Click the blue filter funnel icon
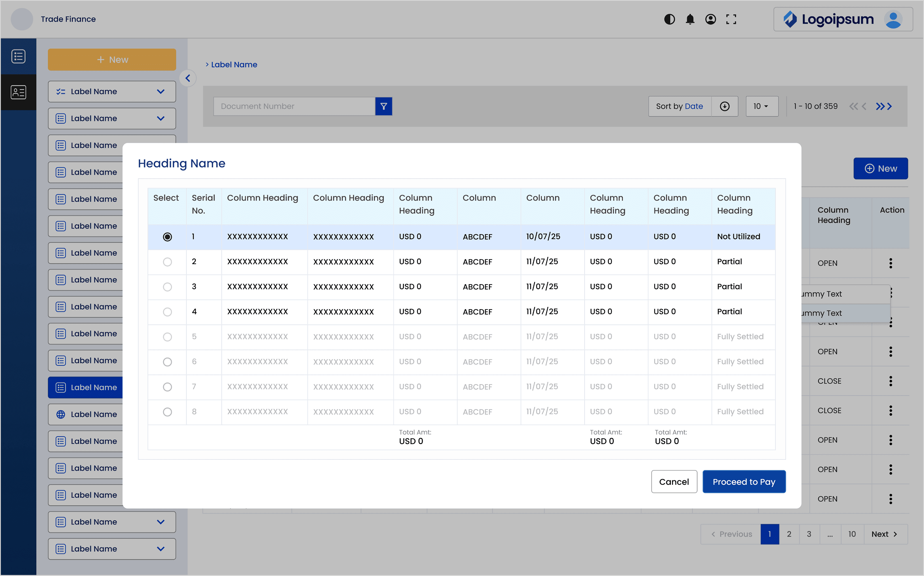The width and height of the screenshot is (924, 576). click(383, 106)
